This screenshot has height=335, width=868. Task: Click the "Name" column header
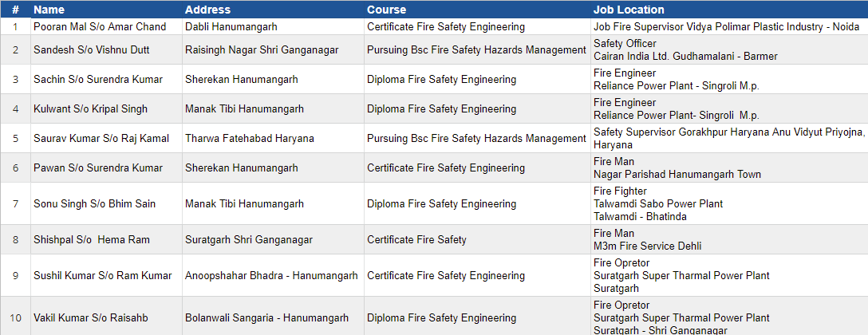click(x=49, y=10)
